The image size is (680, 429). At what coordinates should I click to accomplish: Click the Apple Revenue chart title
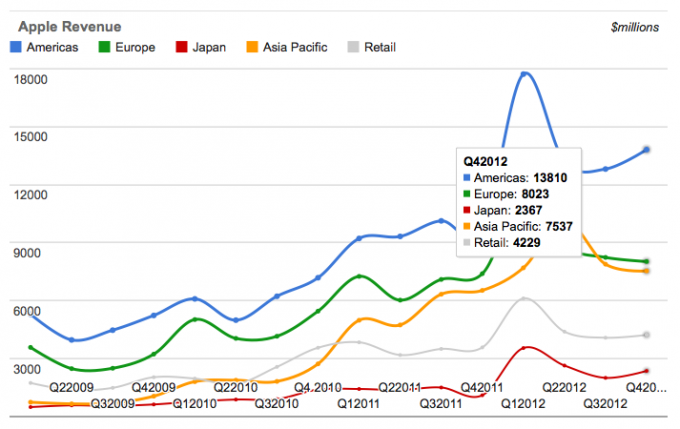(x=70, y=27)
